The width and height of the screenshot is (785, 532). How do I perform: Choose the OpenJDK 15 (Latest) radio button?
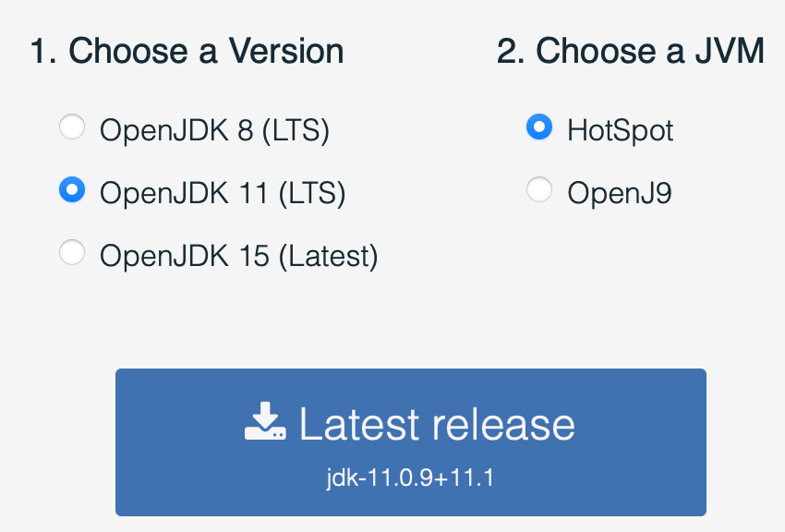tap(72, 252)
